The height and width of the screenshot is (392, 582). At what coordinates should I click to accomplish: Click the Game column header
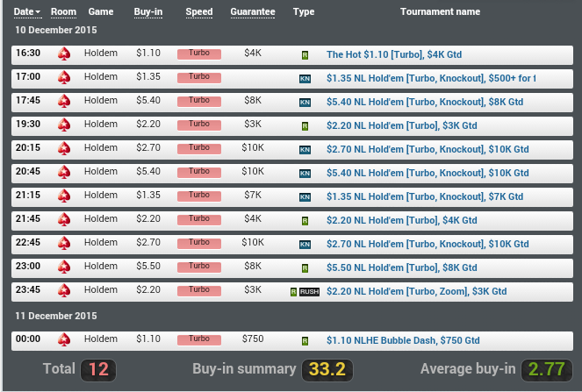[101, 12]
